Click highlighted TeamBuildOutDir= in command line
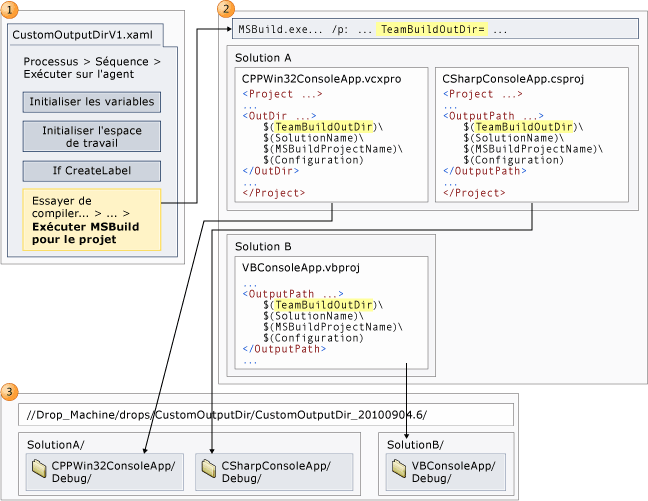 point(432,29)
